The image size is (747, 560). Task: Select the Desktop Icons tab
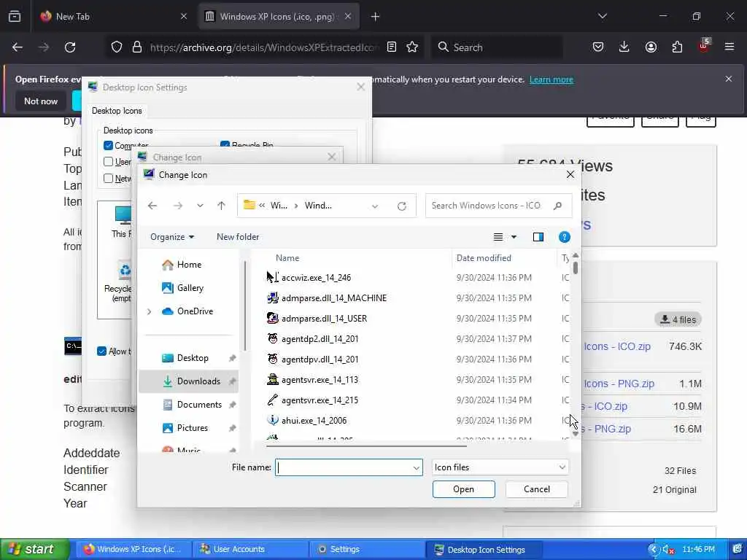point(117,111)
